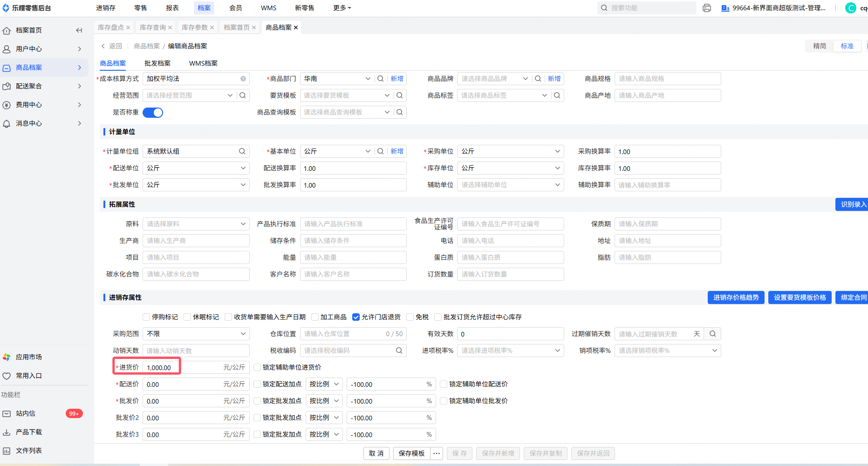868x466 pixels.
Task: Check the 休眠标记 checkbox
Action: coord(187,317)
